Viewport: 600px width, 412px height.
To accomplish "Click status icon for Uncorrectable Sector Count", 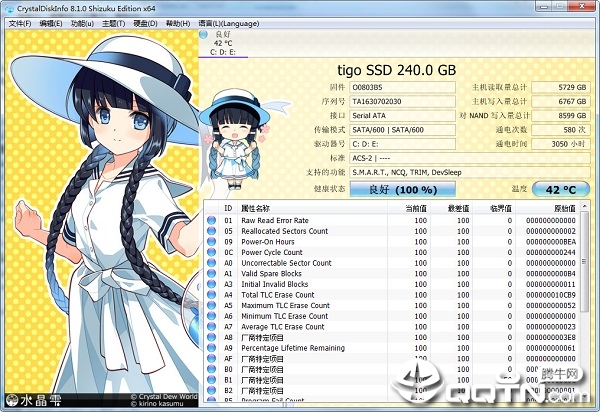I will (211, 263).
